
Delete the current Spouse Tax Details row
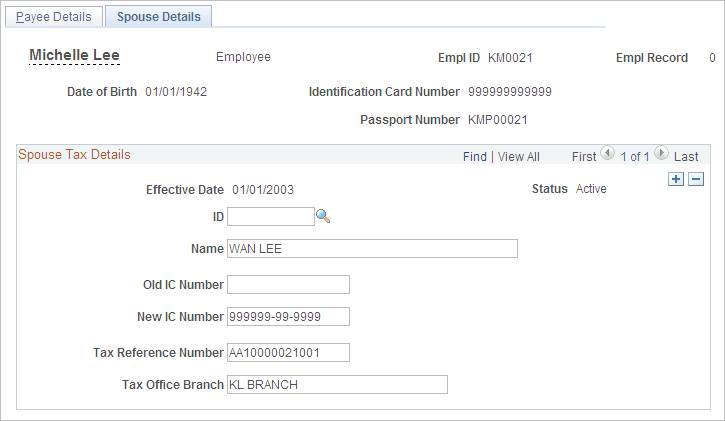[x=696, y=179]
